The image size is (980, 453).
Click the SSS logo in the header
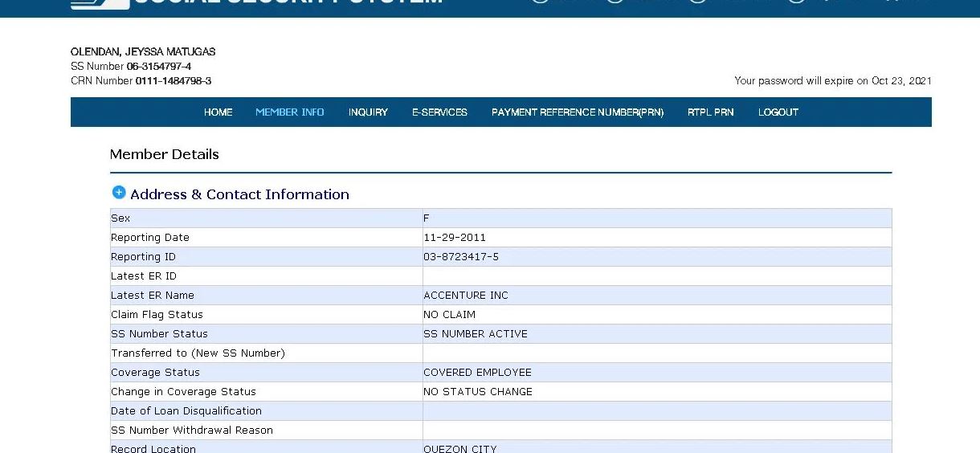click(100, 3)
